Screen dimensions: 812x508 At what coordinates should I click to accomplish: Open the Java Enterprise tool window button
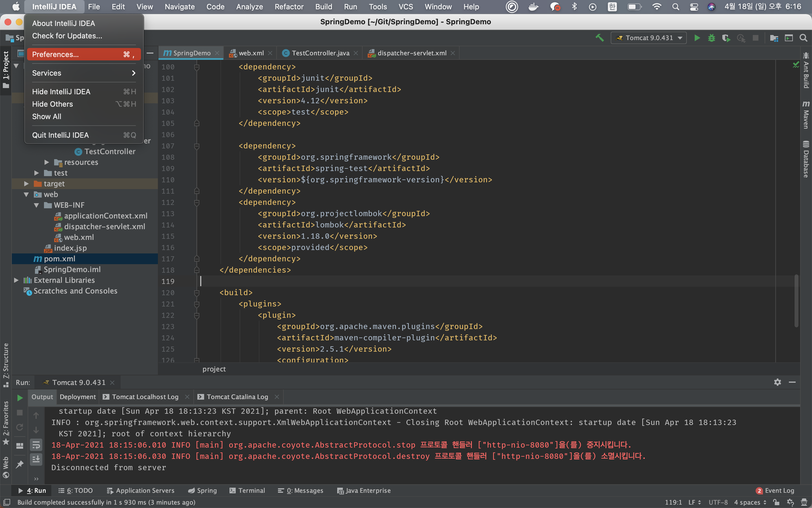pos(364,491)
